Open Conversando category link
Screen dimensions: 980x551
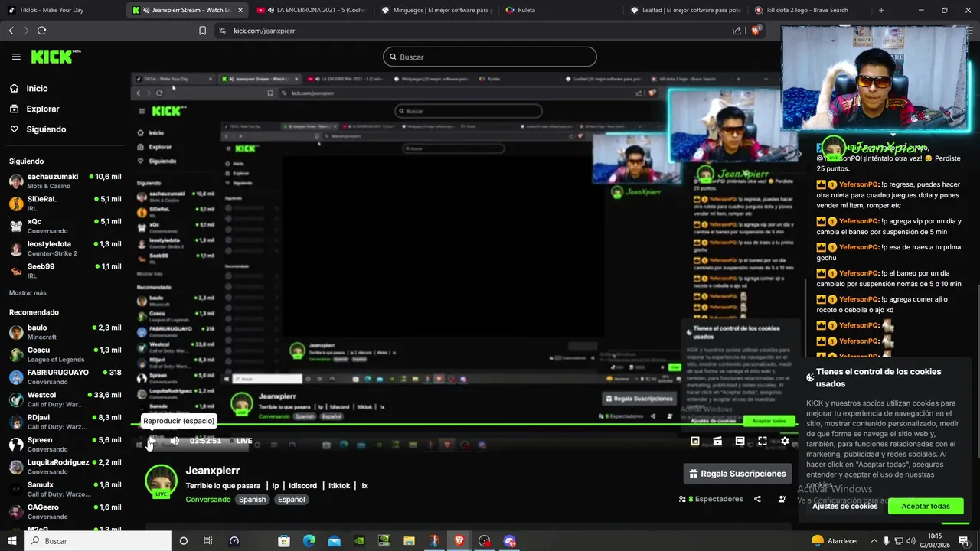point(207,500)
